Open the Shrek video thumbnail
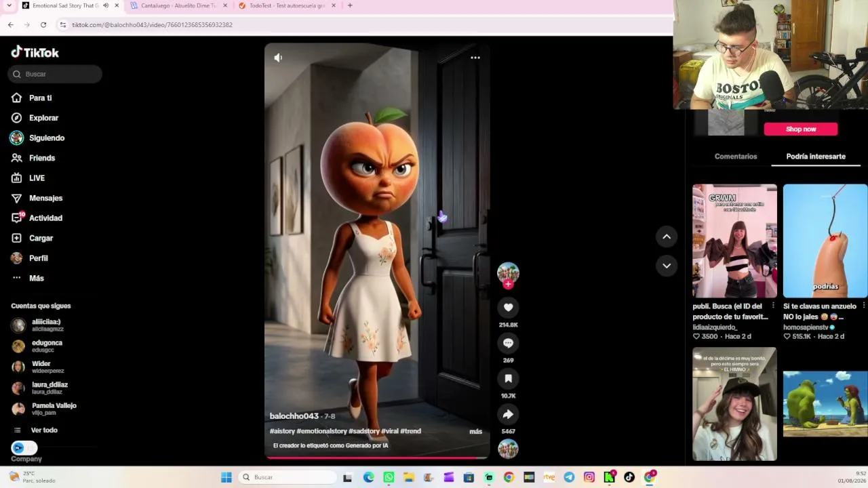Image resolution: width=868 pixels, height=488 pixels. tap(825, 404)
